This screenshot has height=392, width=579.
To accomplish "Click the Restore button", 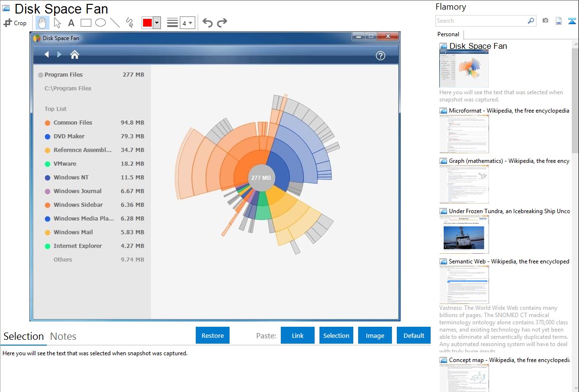I will coord(213,335).
